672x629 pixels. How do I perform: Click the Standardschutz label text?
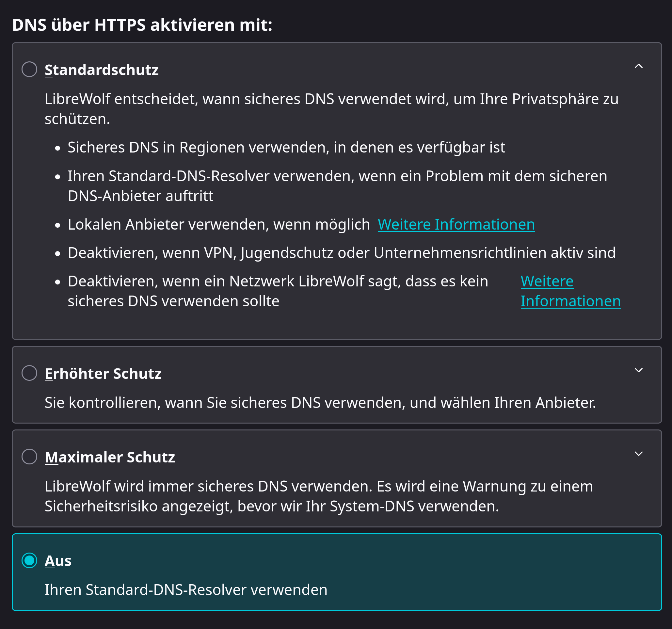coord(102,70)
